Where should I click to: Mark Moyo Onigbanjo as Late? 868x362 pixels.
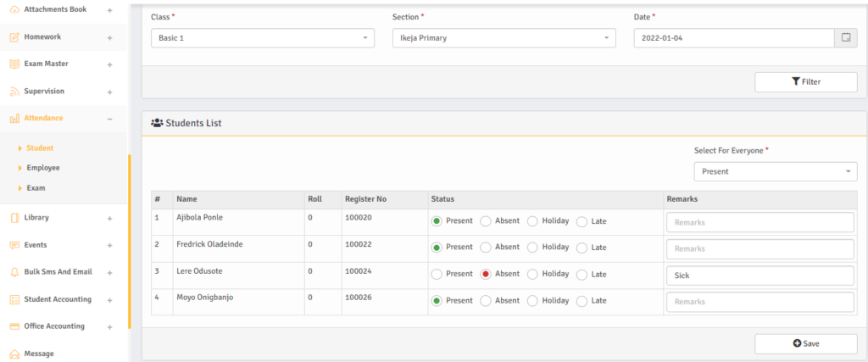pyautogui.click(x=581, y=301)
